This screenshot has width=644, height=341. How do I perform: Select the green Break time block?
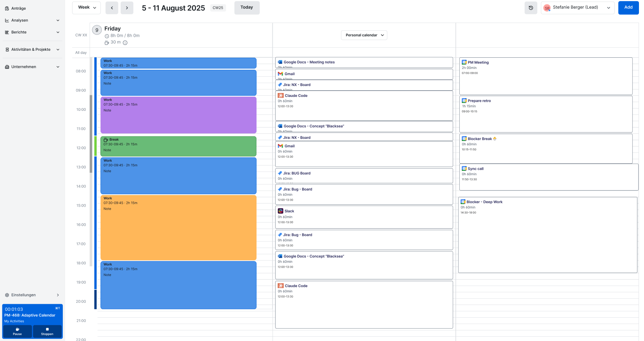pos(178,146)
